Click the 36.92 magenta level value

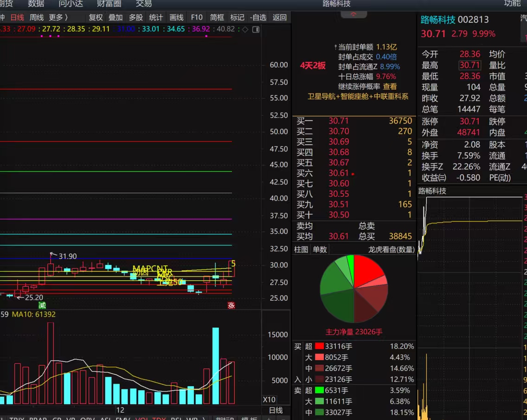point(201,29)
